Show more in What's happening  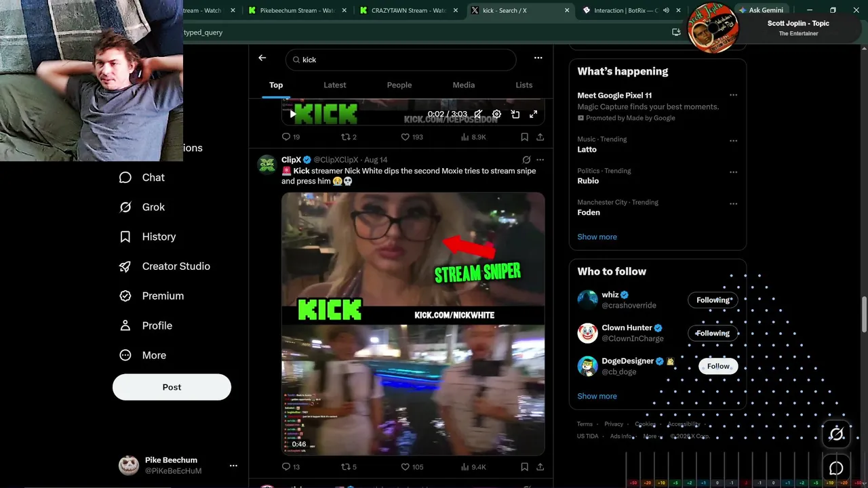pyautogui.click(x=597, y=237)
